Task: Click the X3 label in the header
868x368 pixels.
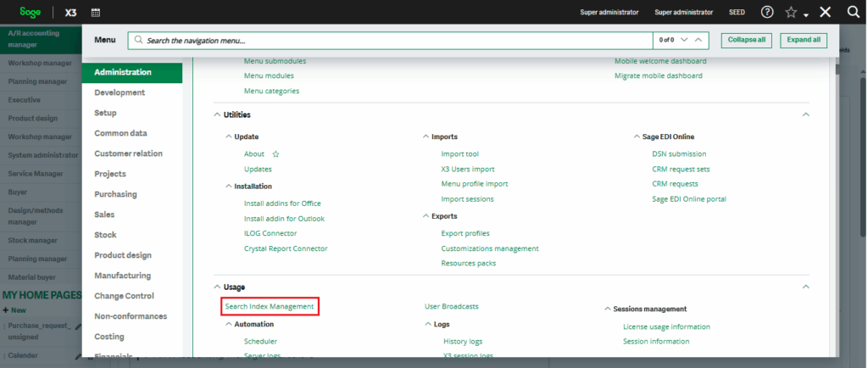Action: pos(71,12)
